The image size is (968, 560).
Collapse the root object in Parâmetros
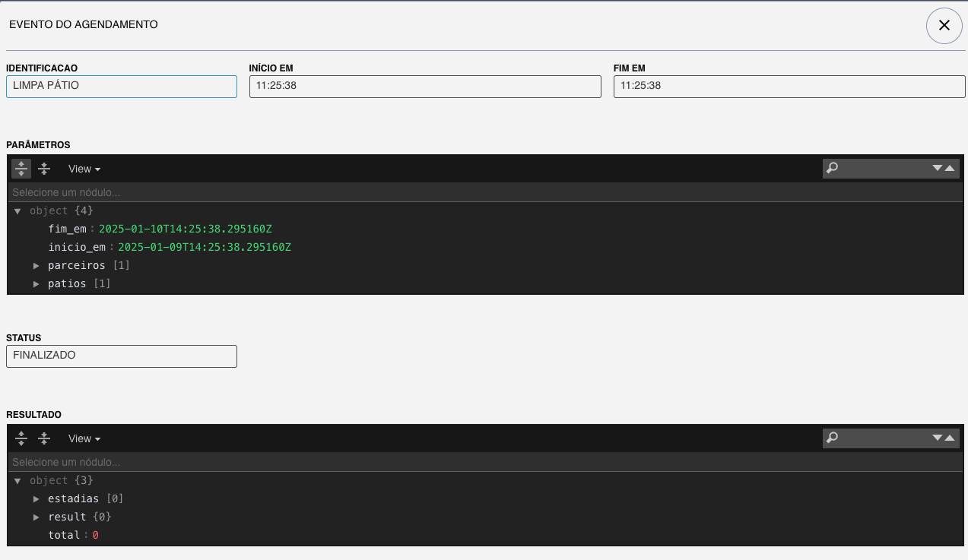pyautogui.click(x=17, y=211)
